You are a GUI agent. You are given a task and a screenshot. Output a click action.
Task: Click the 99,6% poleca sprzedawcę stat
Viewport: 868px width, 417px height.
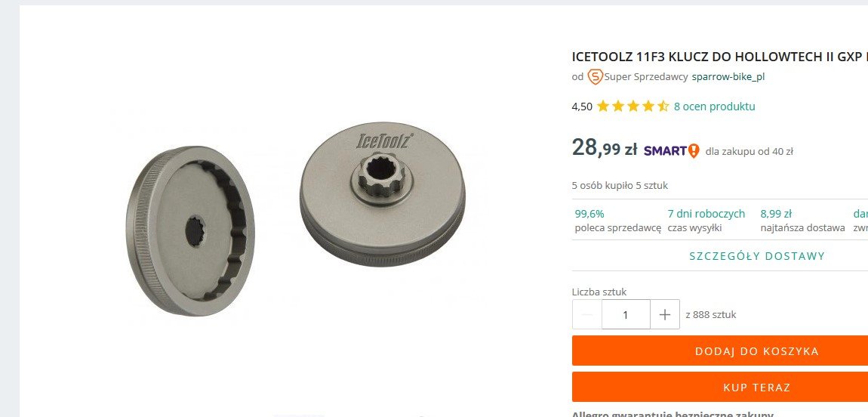click(x=617, y=221)
